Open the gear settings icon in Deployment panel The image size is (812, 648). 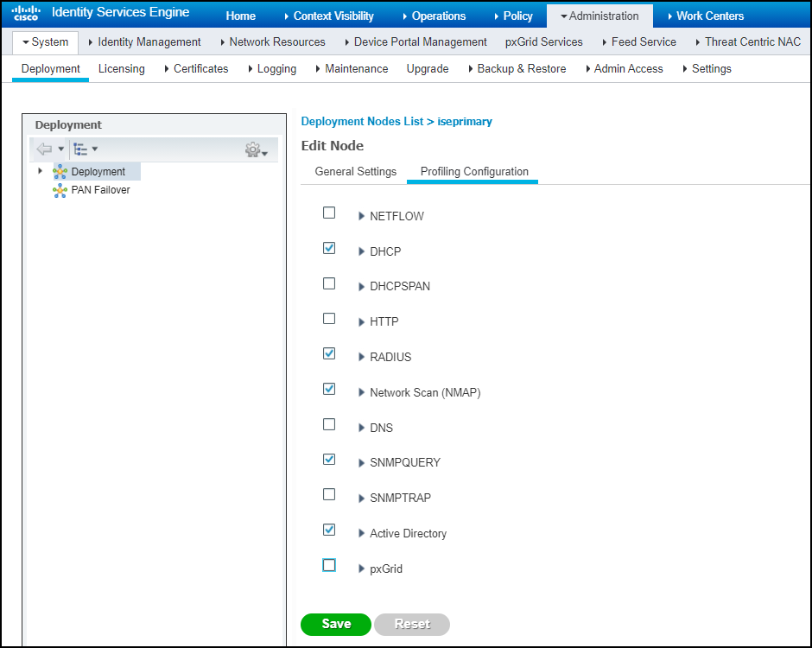pos(254,150)
